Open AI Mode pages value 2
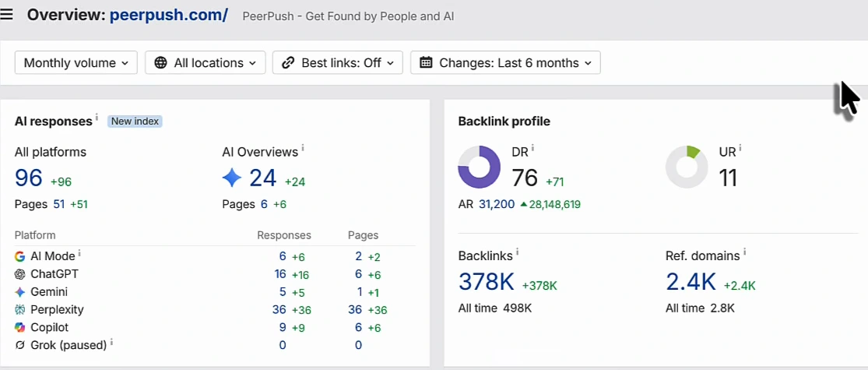 click(358, 256)
